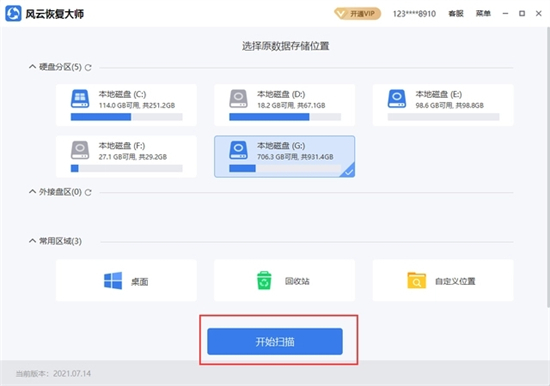The height and width of the screenshot is (386, 550).
Task: Select the 自定义位置 label
Action: tap(455, 281)
